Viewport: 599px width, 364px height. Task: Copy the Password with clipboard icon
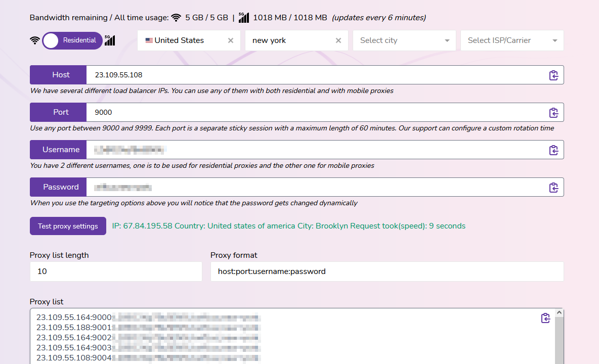pyautogui.click(x=553, y=188)
